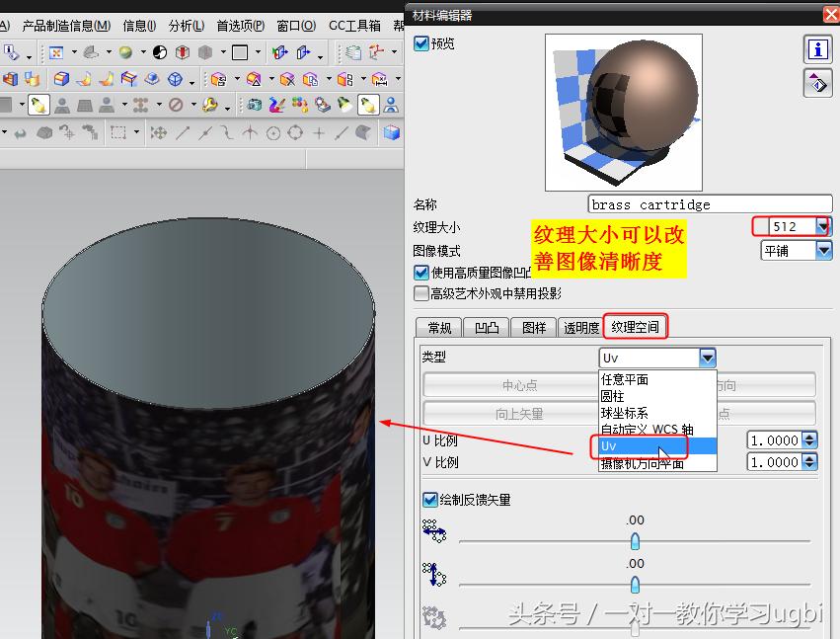Click the information (i) icon in Material Editor
The image size is (840, 639).
point(818,48)
